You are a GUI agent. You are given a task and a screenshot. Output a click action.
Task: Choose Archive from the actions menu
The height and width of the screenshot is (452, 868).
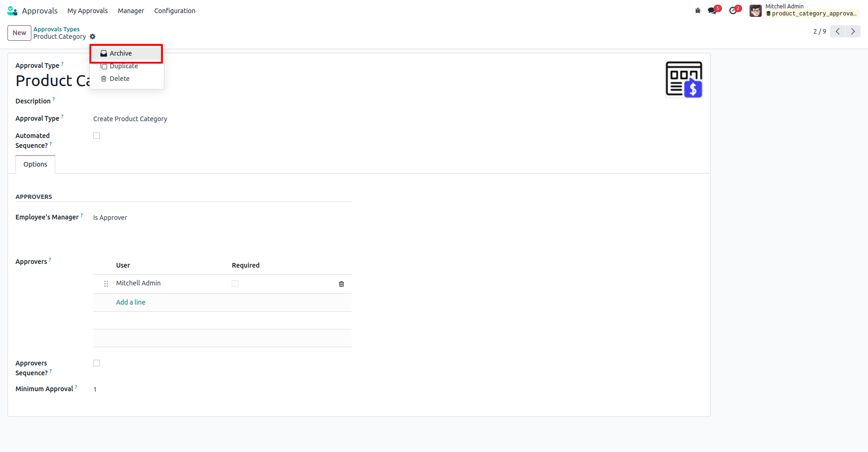pyautogui.click(x=126, y=53)
